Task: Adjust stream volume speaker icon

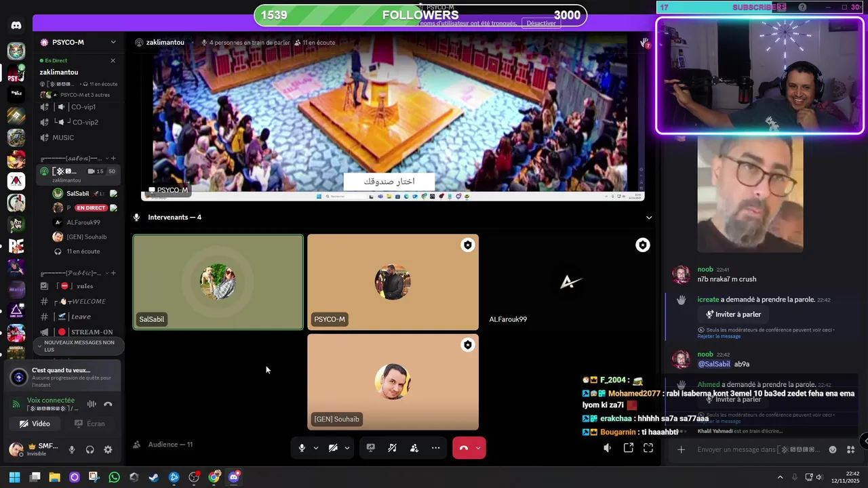Action: 608,448
